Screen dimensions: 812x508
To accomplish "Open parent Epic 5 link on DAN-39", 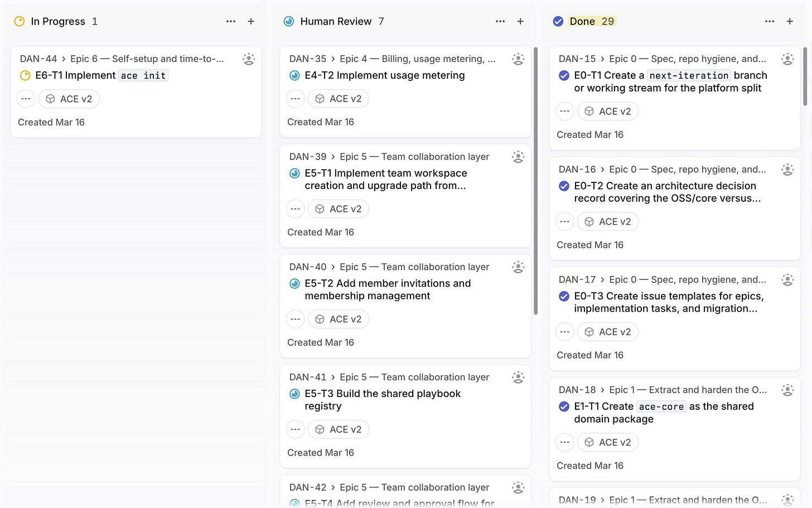I will click(x=414, y=157).
